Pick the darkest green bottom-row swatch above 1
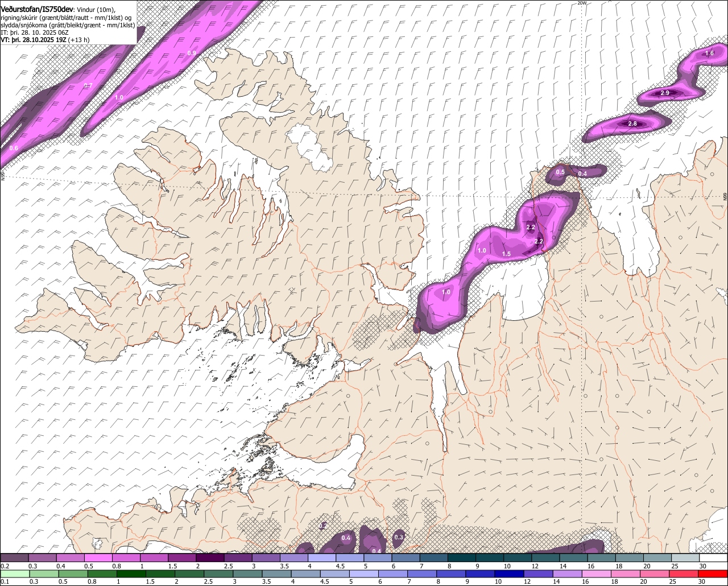This screenshot has width=728, height=586. (131, 573)
